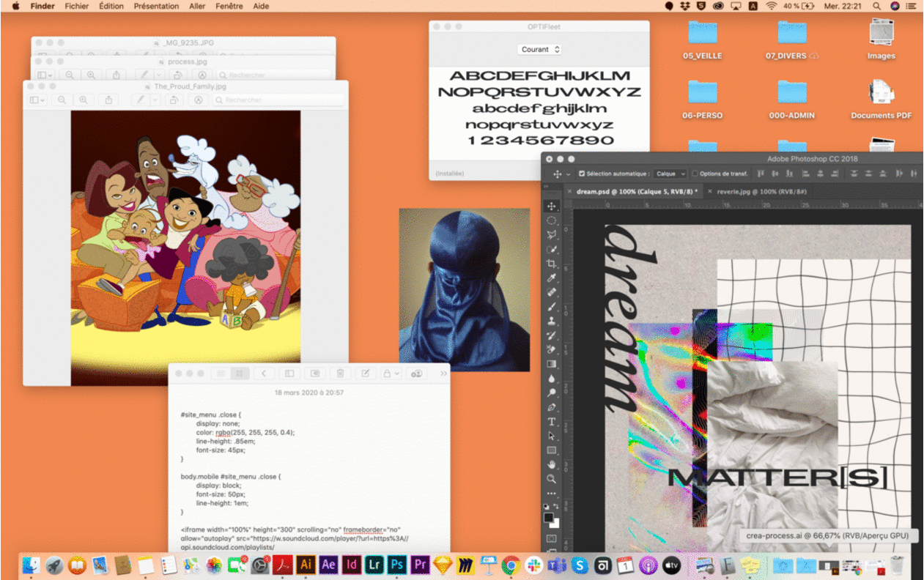Select the Polygonal Lasso tool

coord(552,234)
